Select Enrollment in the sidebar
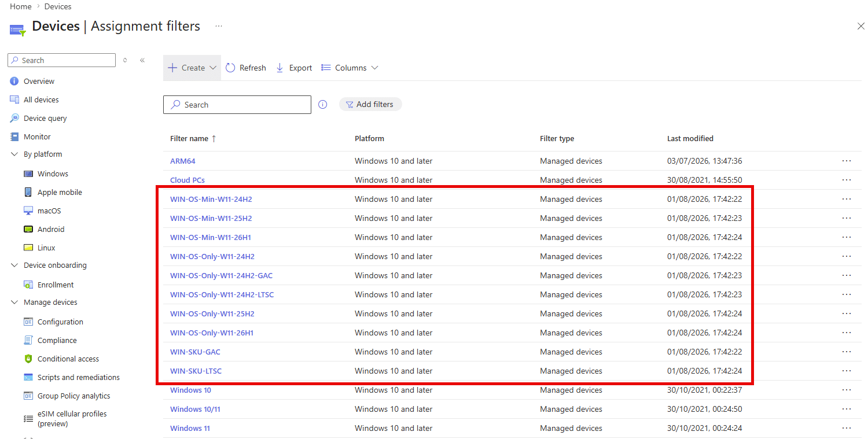Viewport: 868px width, 439px height. [56, 285]
